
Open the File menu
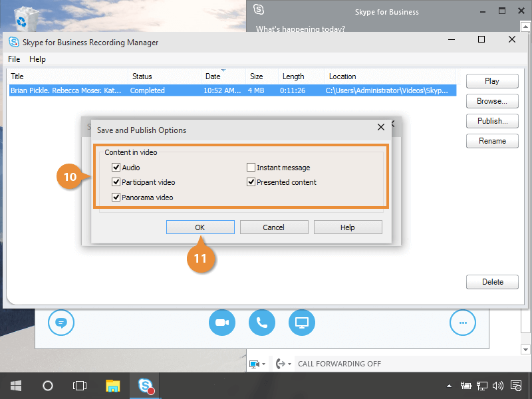pos(14,59)
